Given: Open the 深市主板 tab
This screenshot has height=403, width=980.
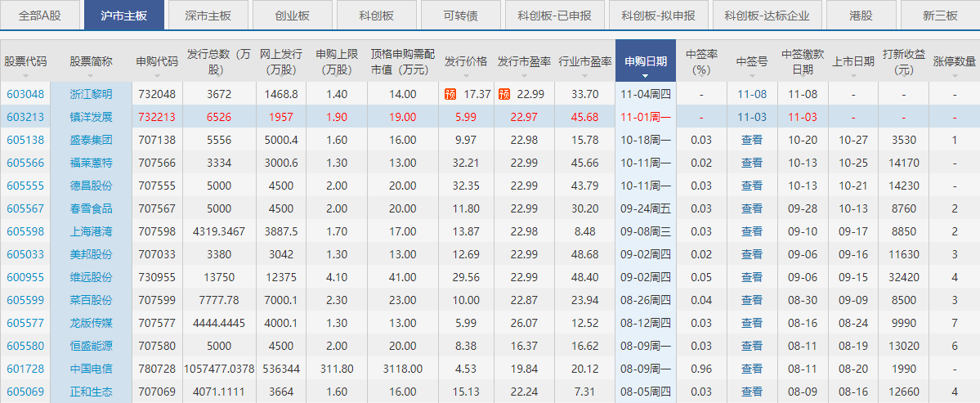Looking at the screenshot, I should pyautogui.click(x=208, y=16).
